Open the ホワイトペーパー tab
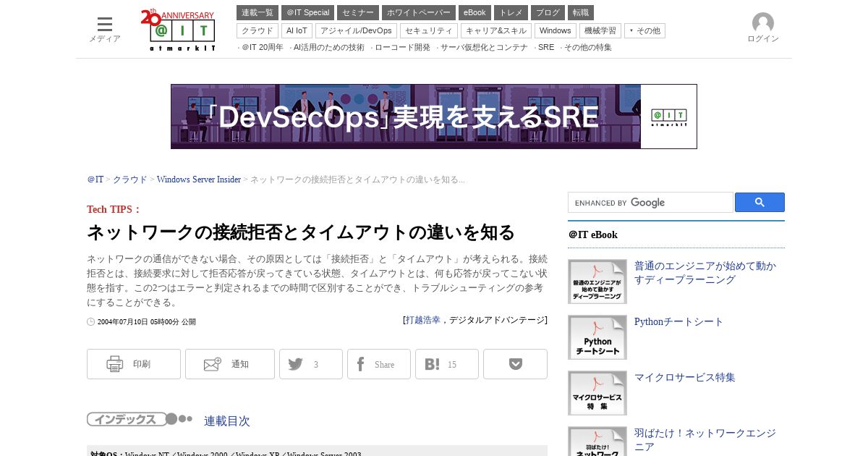 pos(419,13)
